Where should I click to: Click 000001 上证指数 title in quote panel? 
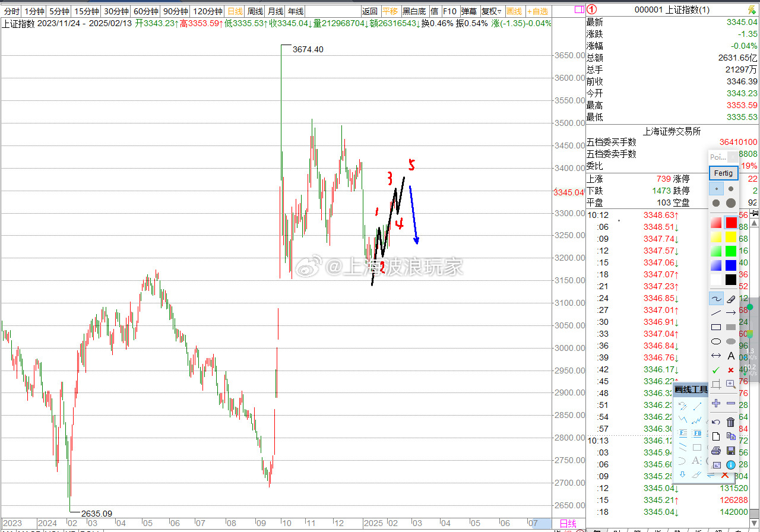tap(672, 9)
